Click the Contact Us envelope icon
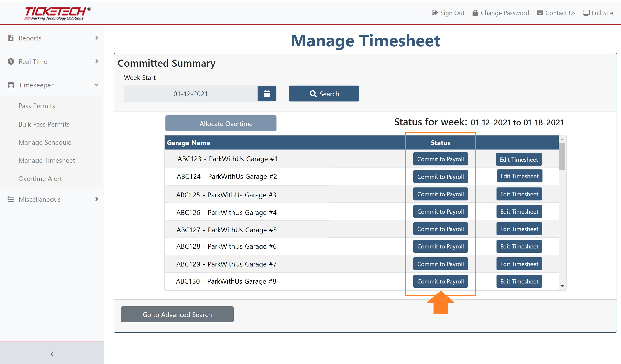The image size is (621, 364). click(x=540, y=13)
